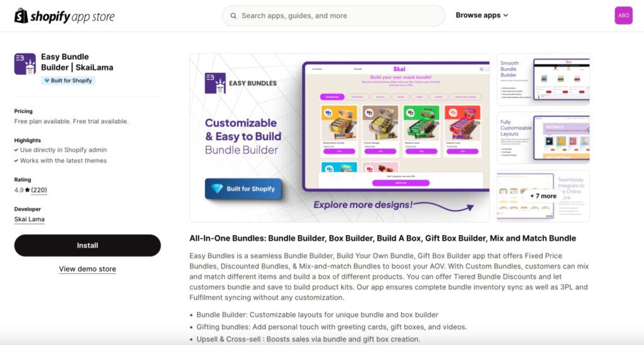The width and height of the screenshot is (644, 345).
Task: Expand the Browse apps dropdown
Action: (482, 15)
